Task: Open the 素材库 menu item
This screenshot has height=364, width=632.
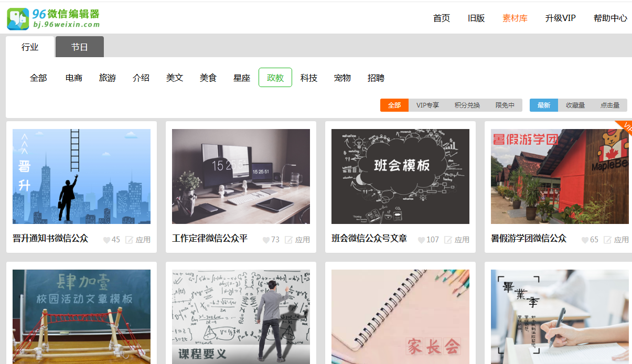Action: 515,17
